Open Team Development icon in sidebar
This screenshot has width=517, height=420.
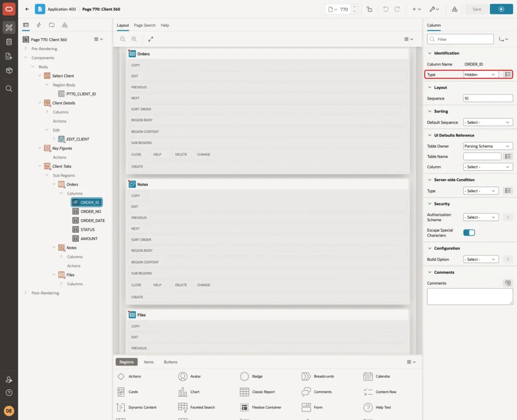[9, 56]
